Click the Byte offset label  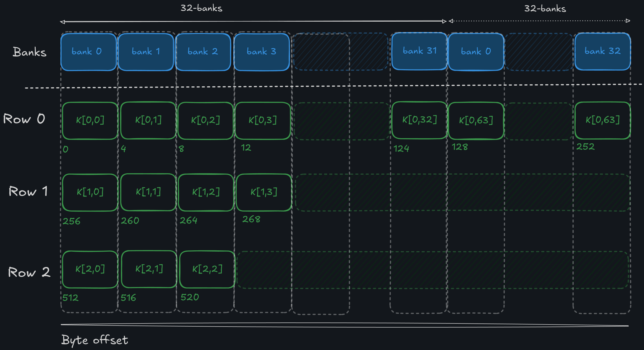click(x=95, y=340)
